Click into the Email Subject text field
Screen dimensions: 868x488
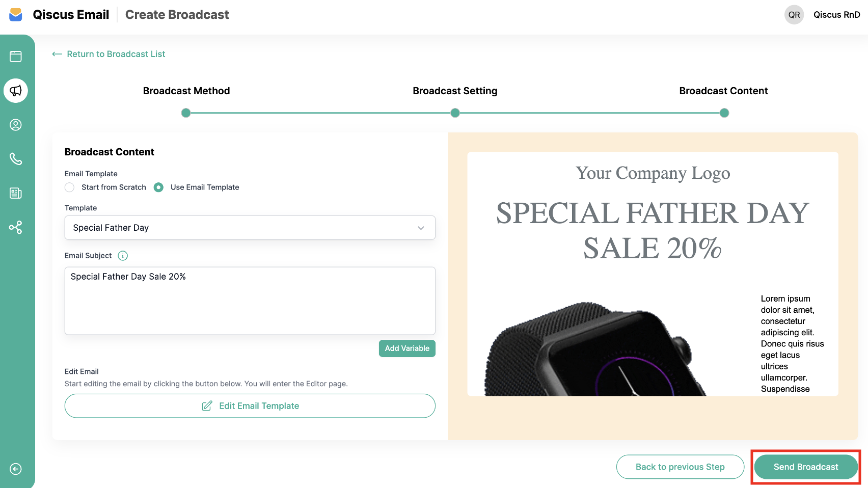tap(250, 301)
